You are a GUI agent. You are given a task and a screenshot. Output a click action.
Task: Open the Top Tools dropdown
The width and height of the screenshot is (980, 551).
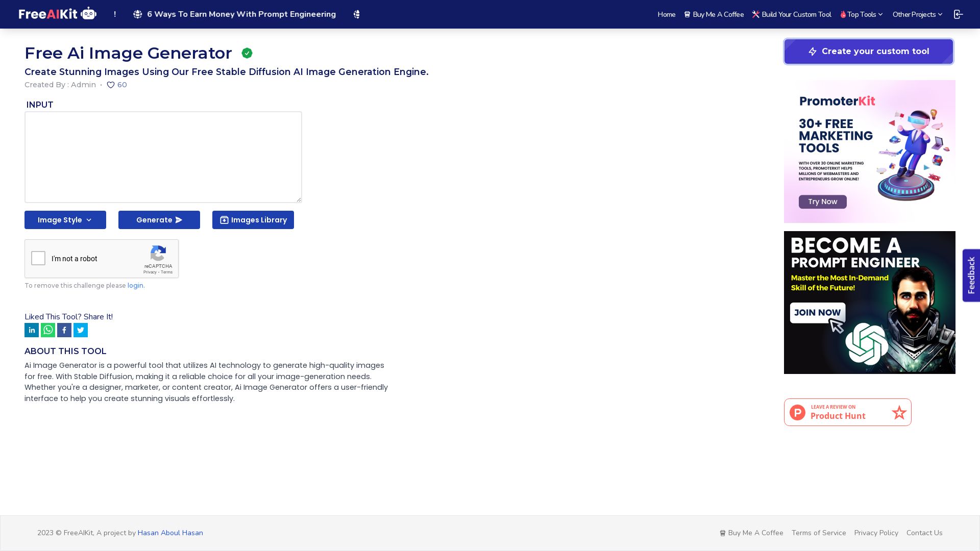(861, 14)
